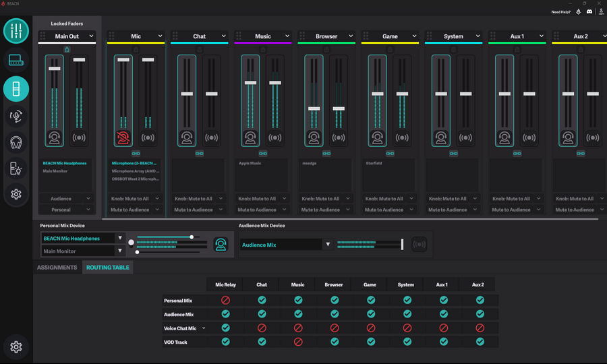Click Personal Mix Device volume slider handle
The image size is (607, 364).
pos(192,237)
